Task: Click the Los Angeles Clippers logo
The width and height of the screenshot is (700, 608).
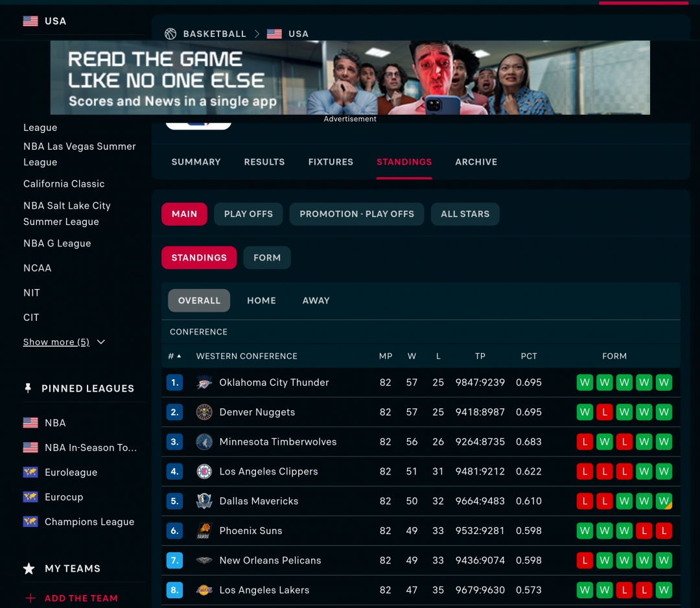Action: pyautogui.click(x=204, y=471)
